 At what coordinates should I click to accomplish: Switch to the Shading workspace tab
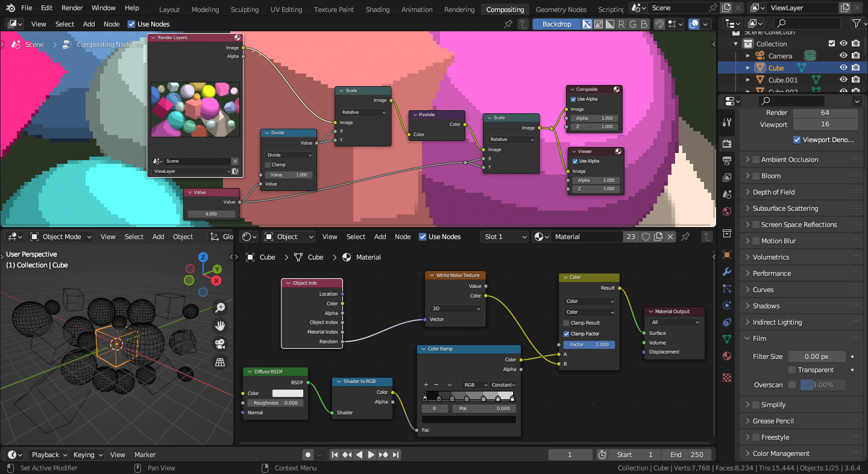tap(377, 10)
